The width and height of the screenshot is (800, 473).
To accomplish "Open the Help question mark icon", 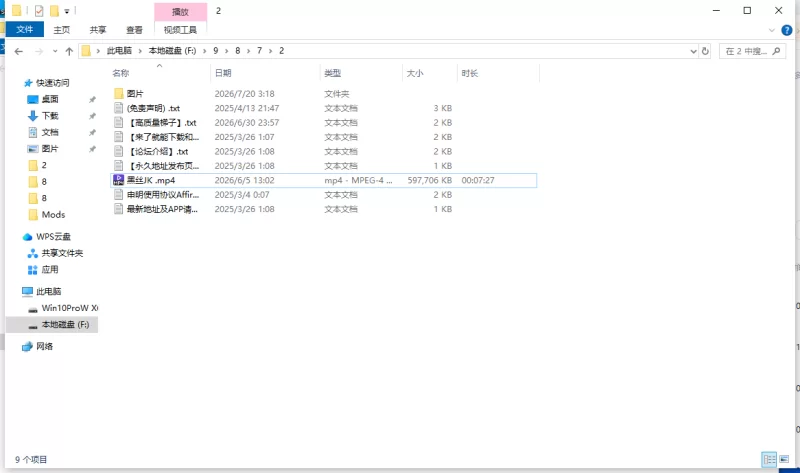I will pos(787,30).
